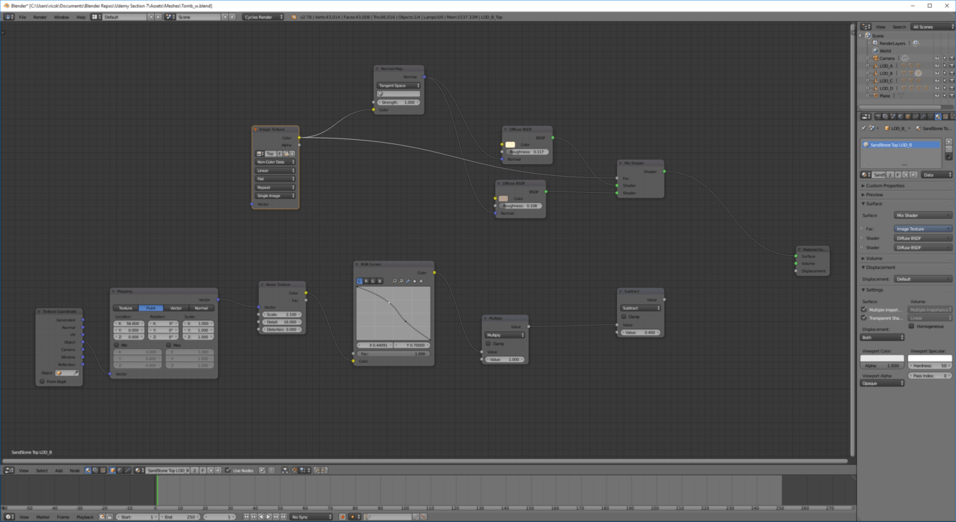The width and height of the screenshot is (956, 522).
Task: Open the Surface Mix Shader dropdown
Action: [922, 215]
